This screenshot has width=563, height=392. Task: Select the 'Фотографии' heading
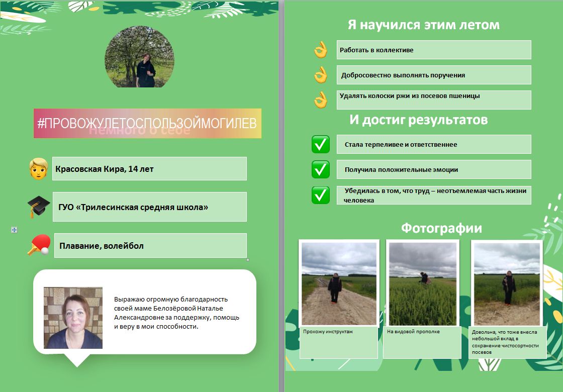(441, 228)
